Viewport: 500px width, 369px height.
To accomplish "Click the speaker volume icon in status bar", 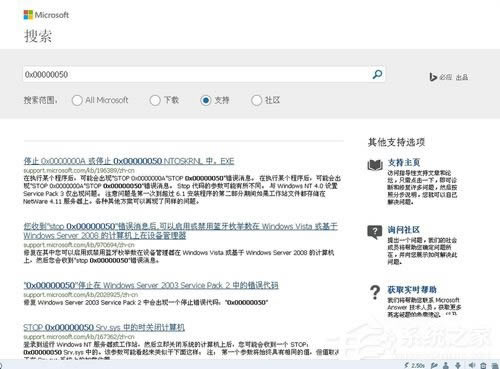I will point(472,365).
